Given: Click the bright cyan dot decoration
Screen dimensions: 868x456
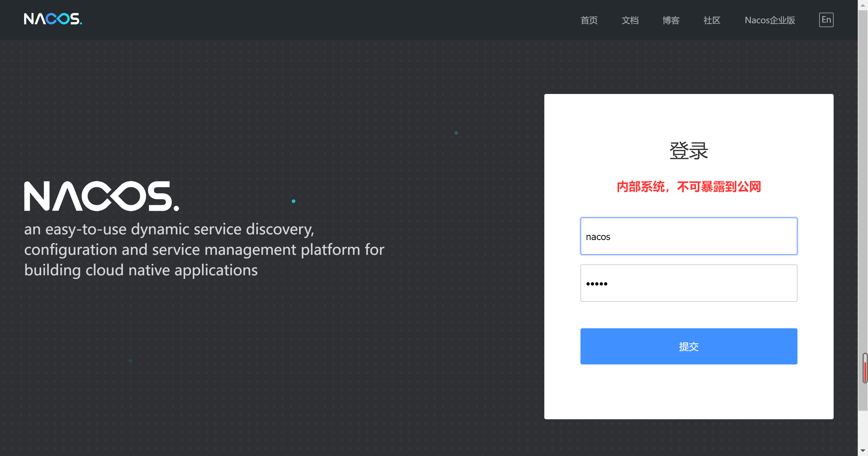Looking at the screenshot, I should [294, 201].
